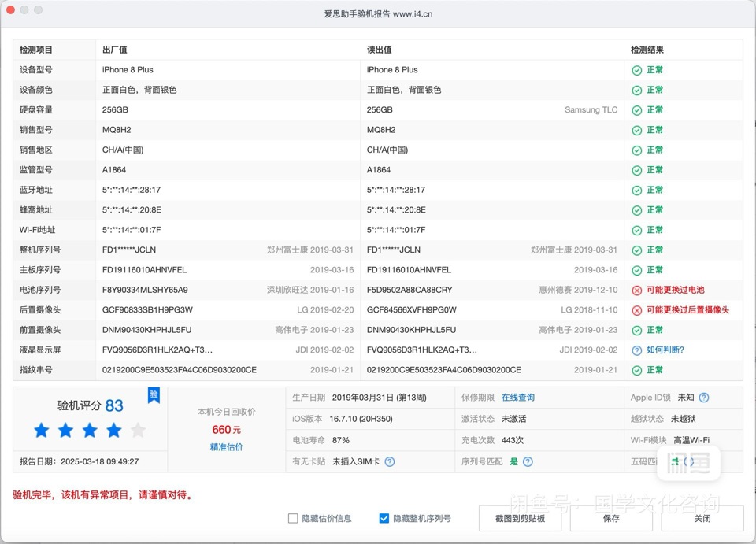Click the window title 爱思助手验机报告 www.i4.cn
Screen dimensions: 756x544
click(378, 14)
